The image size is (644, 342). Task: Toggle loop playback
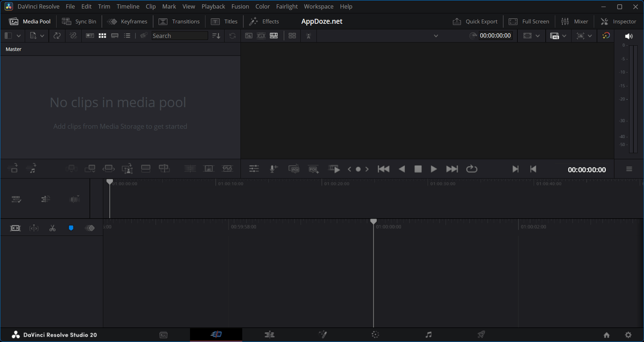coord(471,169)
